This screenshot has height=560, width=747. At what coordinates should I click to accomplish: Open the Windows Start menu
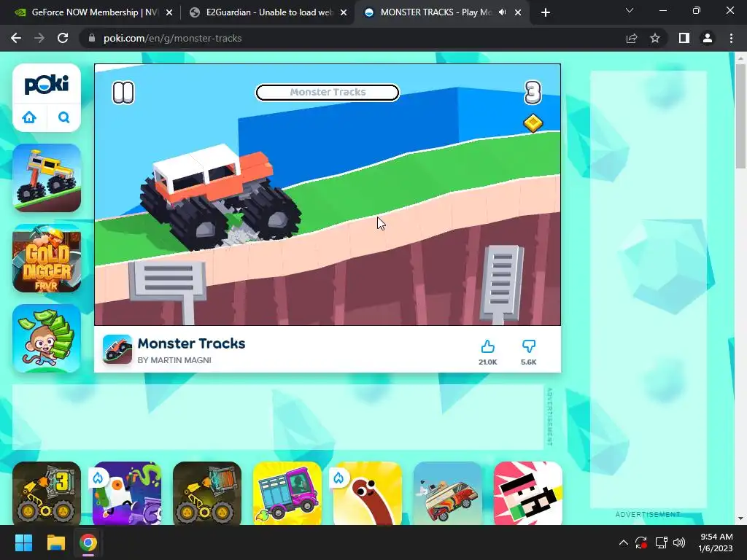pos(23,542)
